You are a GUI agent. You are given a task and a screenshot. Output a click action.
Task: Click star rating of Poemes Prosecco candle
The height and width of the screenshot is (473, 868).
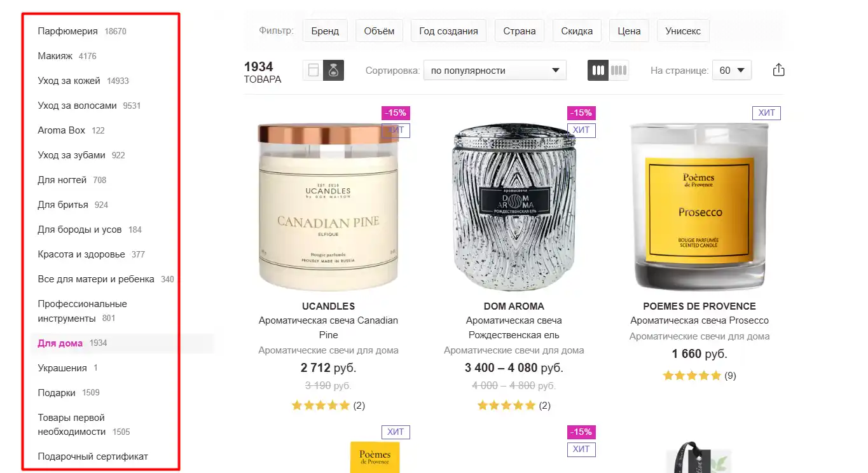[692, 376]
